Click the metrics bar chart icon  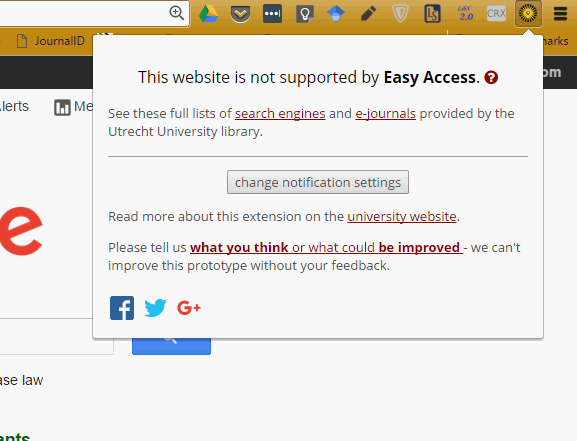pos(62,108)
